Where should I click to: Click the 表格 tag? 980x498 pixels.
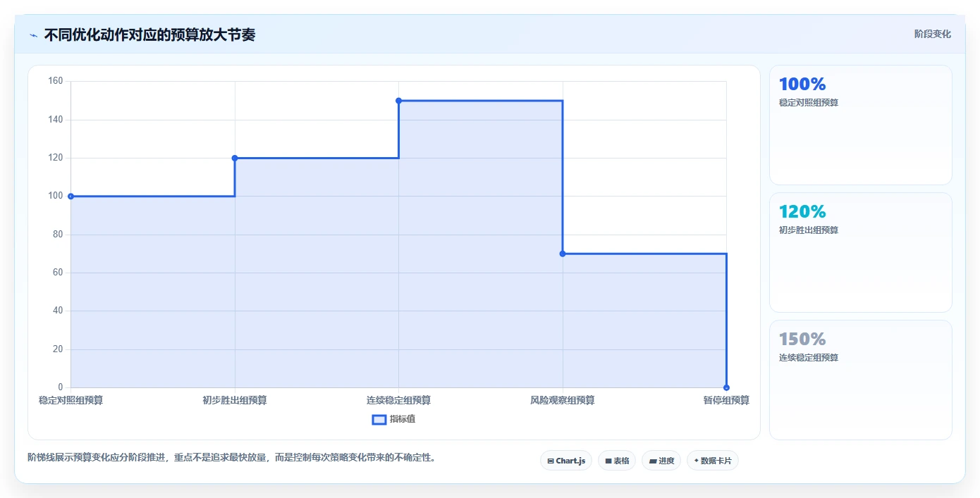[x=617, y=461]
